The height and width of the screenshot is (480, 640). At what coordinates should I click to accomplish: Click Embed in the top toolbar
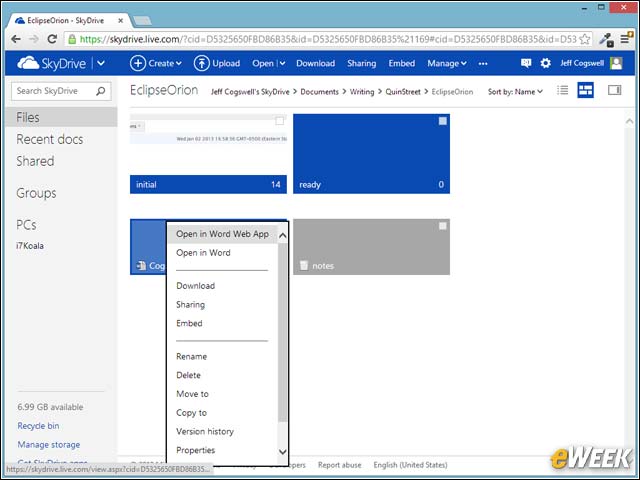402,63
